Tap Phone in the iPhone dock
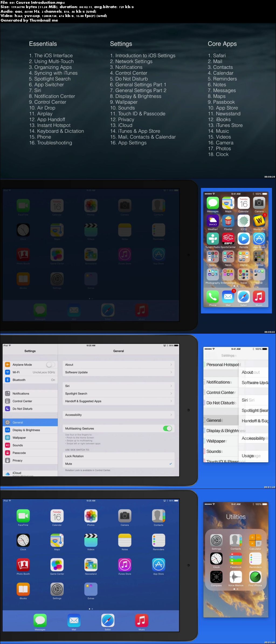 (x=213, y=297)
